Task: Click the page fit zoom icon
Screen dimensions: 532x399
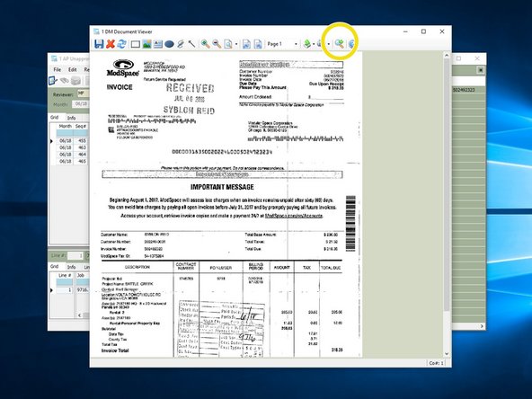Action: [228, 44]
